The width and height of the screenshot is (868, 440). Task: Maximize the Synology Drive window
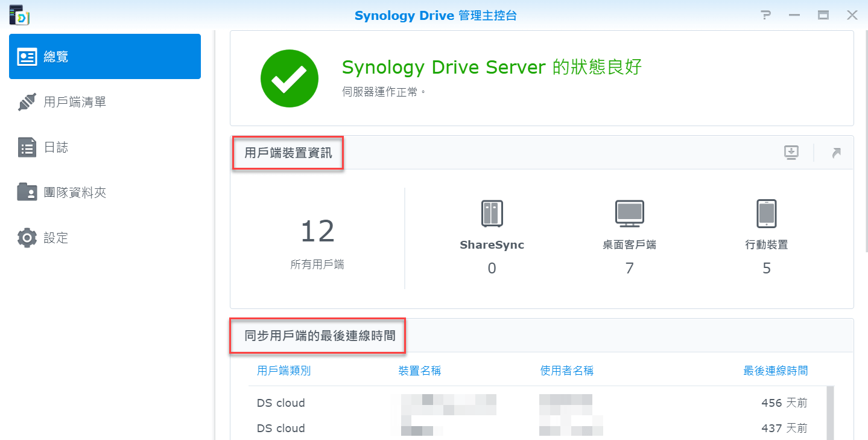(x=823, y=15)
